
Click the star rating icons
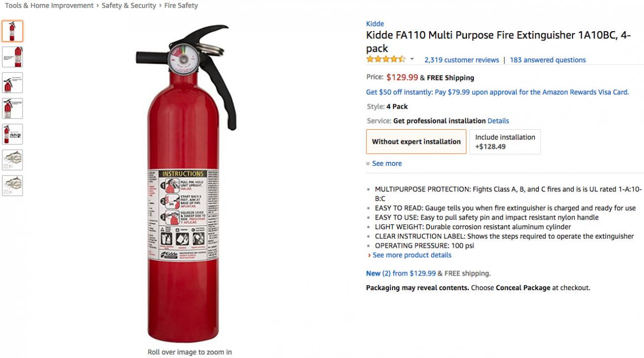[385, 59]
